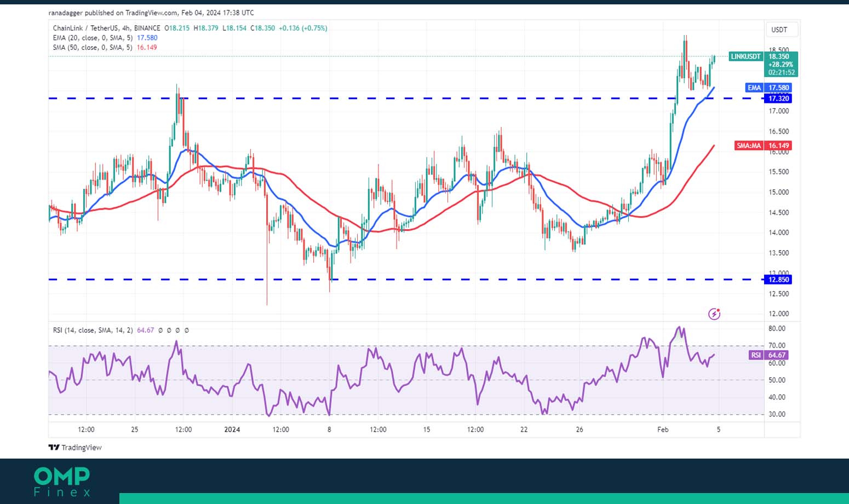This screenshot has width=849, height=504.
Task: Click the 15.000 price axis label
Action: click(779, 192)
